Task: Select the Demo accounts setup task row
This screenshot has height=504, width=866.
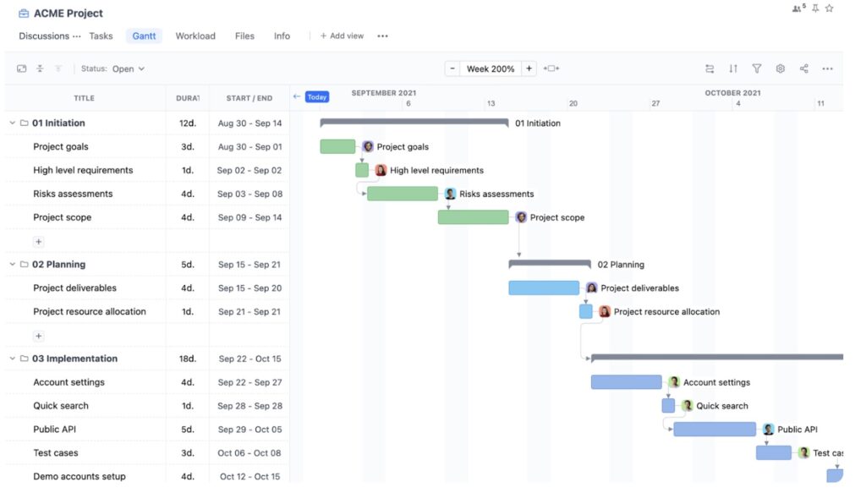Action: pos(147,476)
